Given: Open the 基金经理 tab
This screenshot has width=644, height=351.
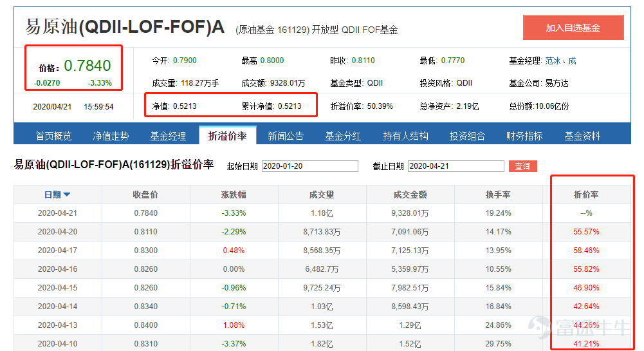Looking at the screenshot, I should point(168,136).
